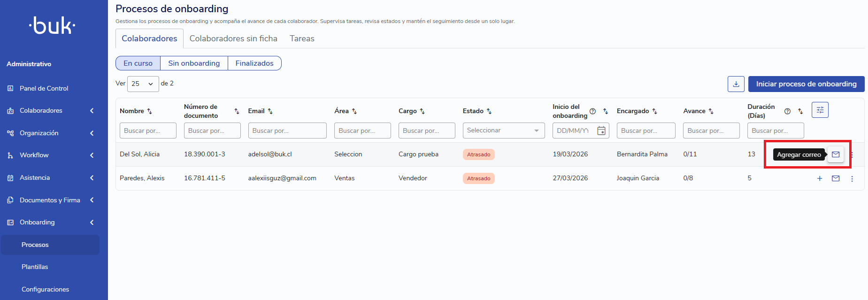Click the download icon button
The height and width of the screenshot is (300, 868).
736,84
